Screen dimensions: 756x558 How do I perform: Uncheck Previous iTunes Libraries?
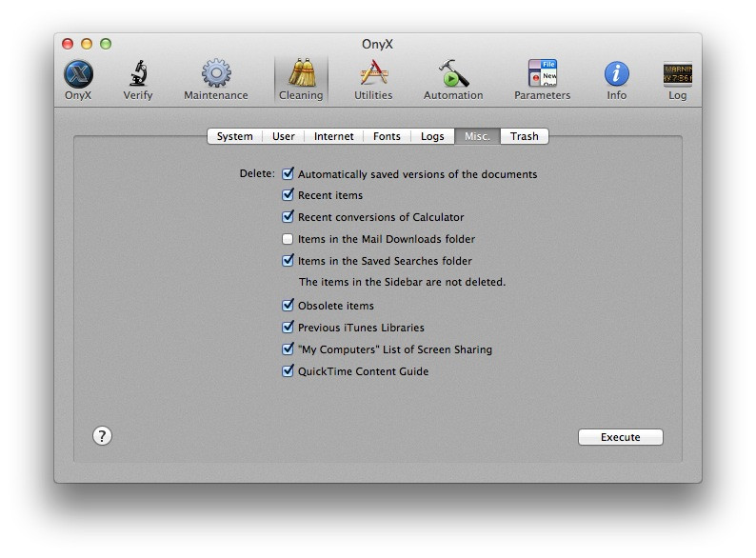[x=288, y=327]
